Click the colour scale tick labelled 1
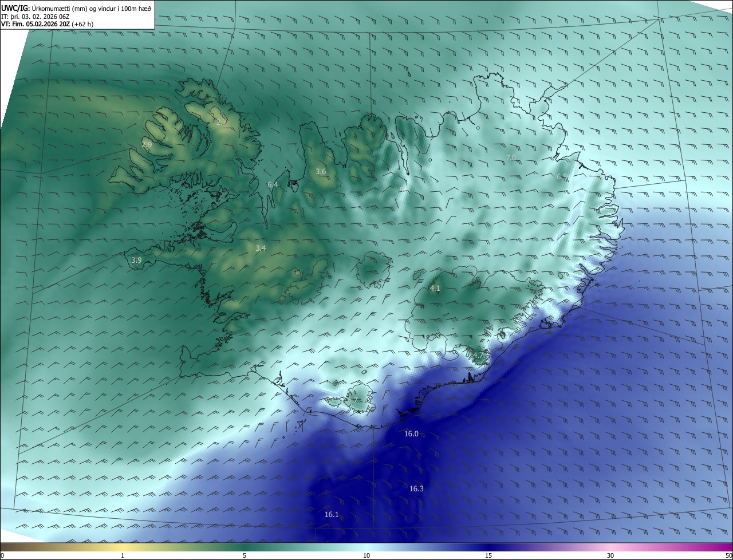Viewport: 733px width, 560px height. [x=123, y=555]
